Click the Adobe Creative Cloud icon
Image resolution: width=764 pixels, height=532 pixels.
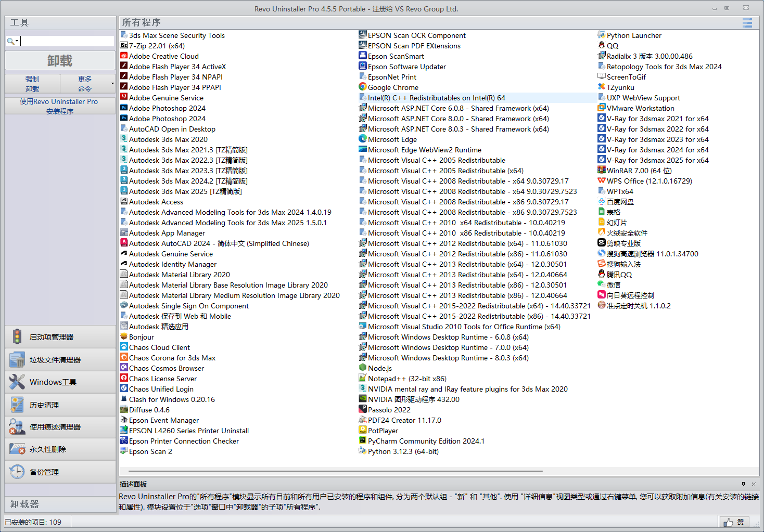(x=124, y=56)
